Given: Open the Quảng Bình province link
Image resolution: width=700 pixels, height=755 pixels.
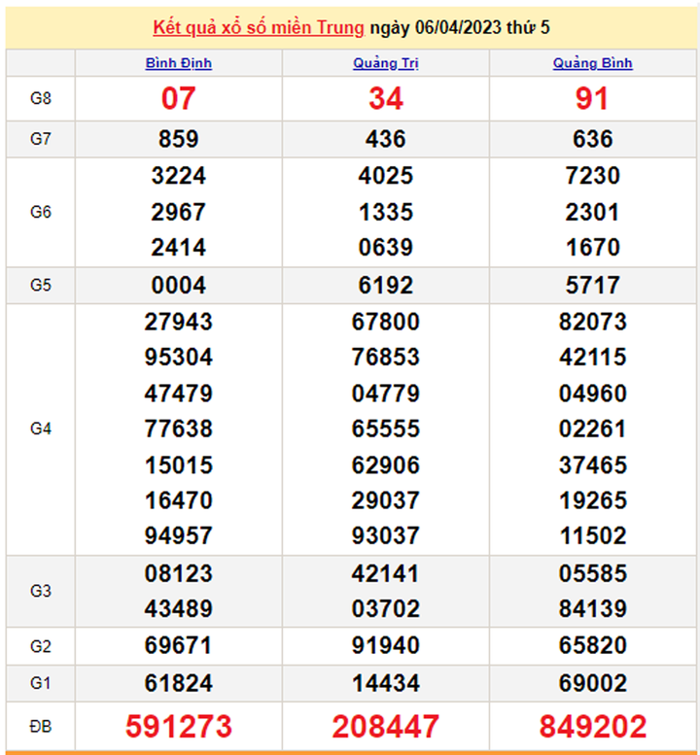Looking at the screenshot, I should pos(592,63).
